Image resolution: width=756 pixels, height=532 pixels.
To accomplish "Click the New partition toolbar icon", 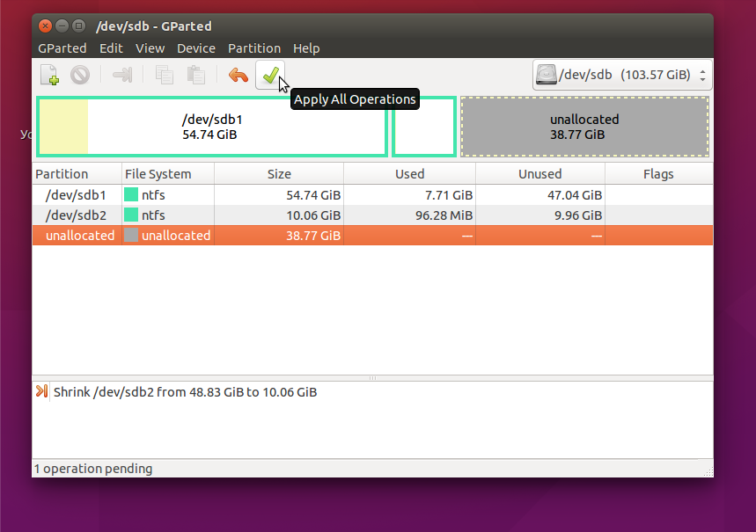I will (x=50, y=76).
